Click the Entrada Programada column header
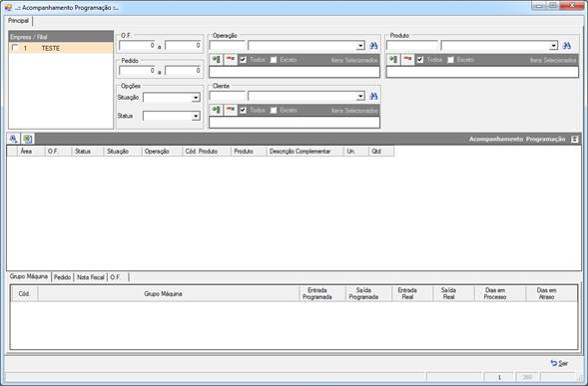The height and width of the screenshot is (386, 588). pyautogui.click(x=322, y=293)
